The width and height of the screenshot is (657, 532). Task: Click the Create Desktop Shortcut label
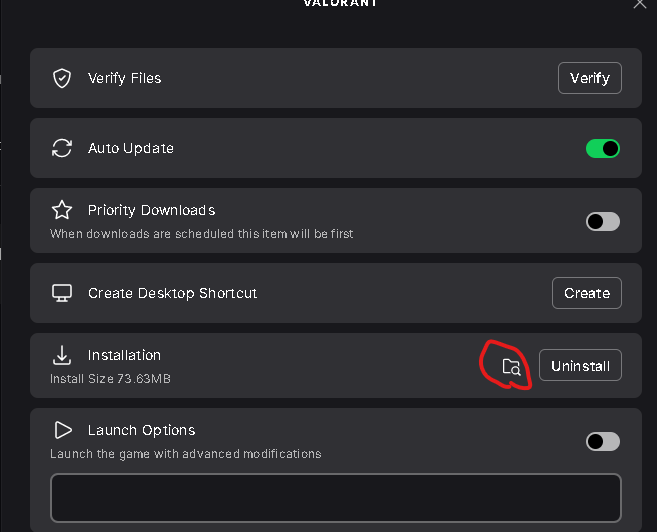172,293
